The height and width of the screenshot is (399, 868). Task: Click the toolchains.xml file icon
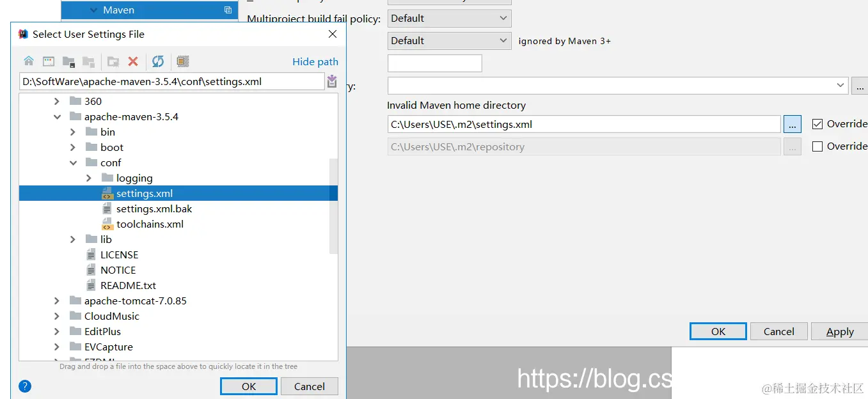(x=107, y=224)
